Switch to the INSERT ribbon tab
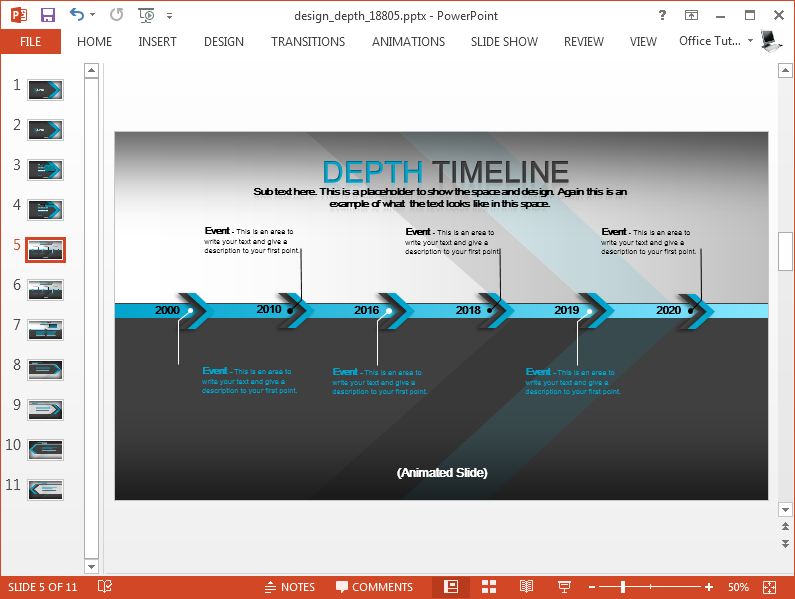This screenshot has height=599, width=795. coord(157,42)
